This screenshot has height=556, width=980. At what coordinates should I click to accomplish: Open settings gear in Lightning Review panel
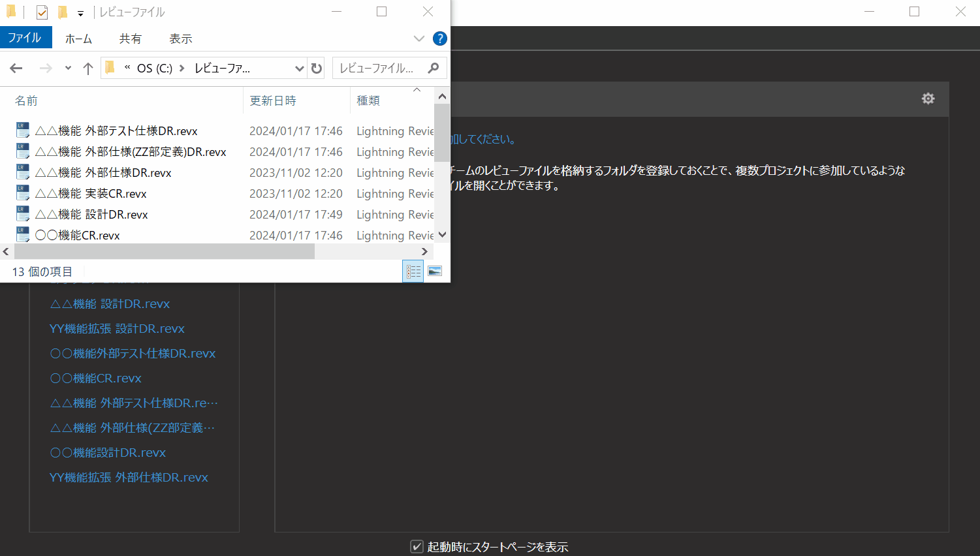pos(928,99)
